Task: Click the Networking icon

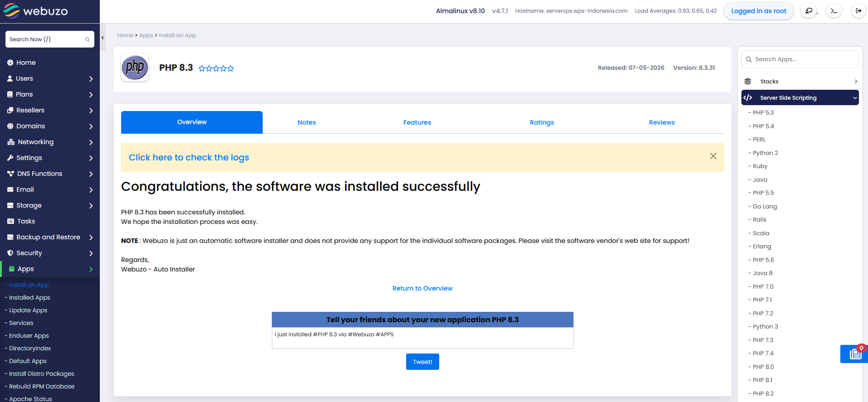Action: [x=11, y=142]
